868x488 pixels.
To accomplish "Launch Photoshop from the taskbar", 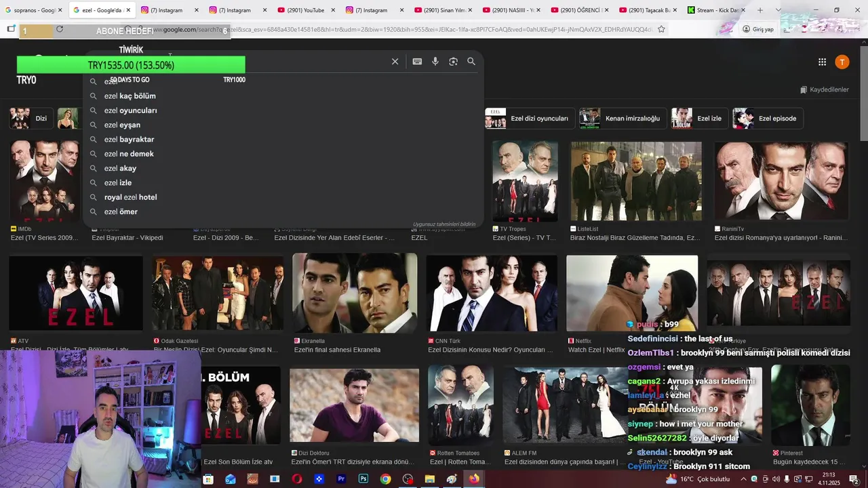I will click(363, 479).
